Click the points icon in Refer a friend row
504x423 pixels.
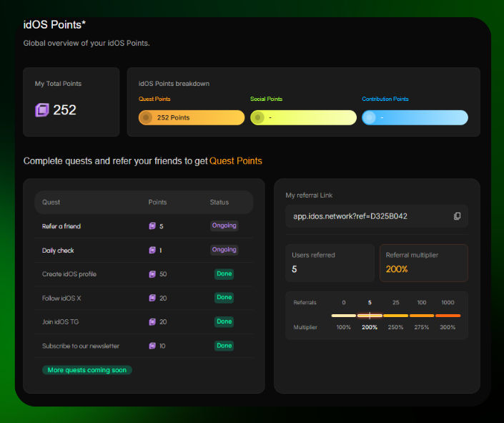tap(152, 226)
